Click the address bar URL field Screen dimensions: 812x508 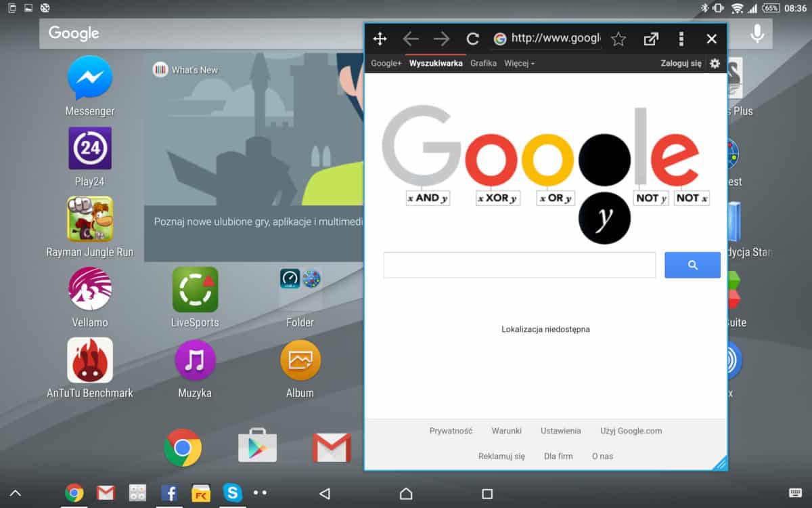point(555,39)
